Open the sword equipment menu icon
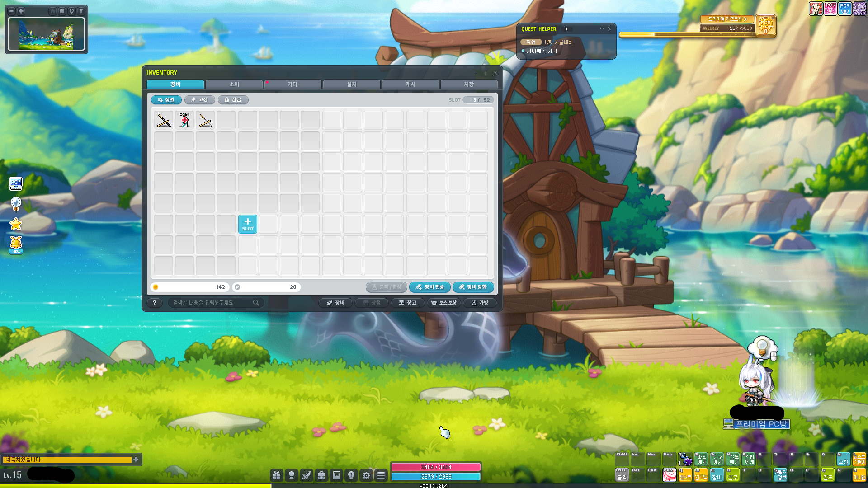This screenshot has width=868, height=488. pos(307,475)
